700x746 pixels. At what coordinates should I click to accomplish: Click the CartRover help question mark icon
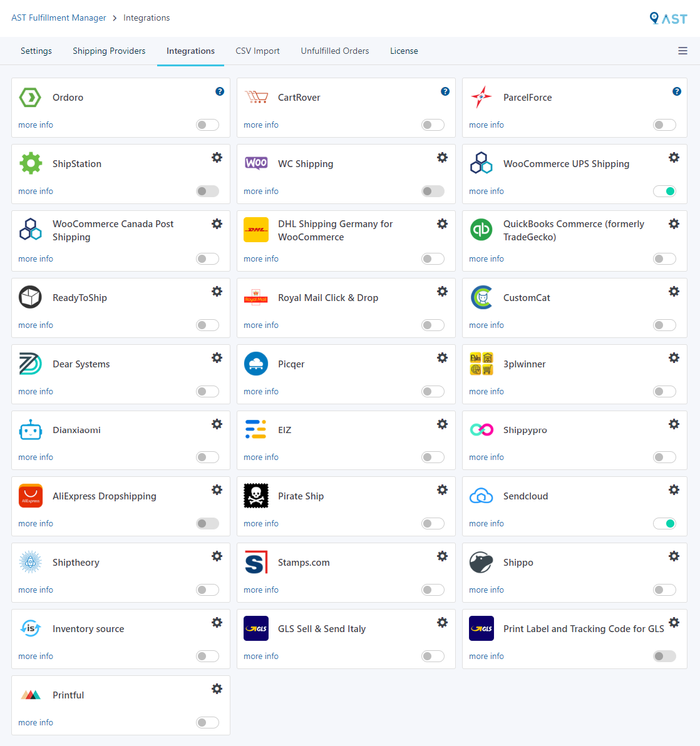[445, 91]
